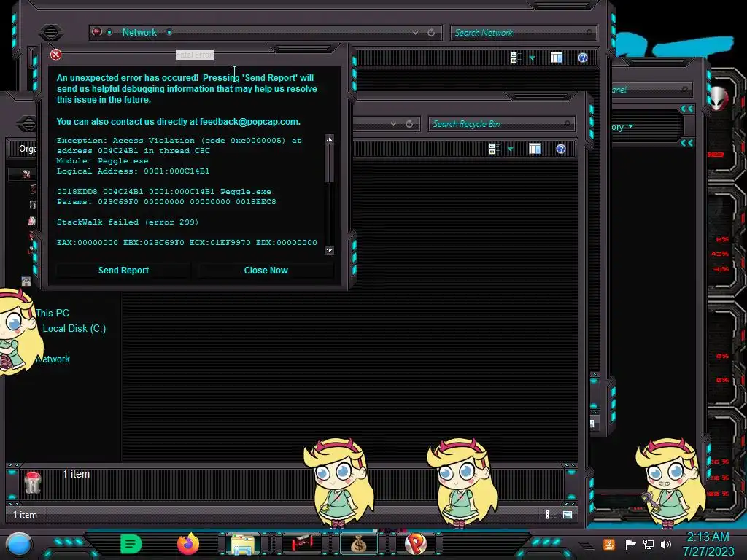Viewport: 747px width, 560px height.
Task: Switch to Peggle on the taskbar
Action: click(415, 544)
